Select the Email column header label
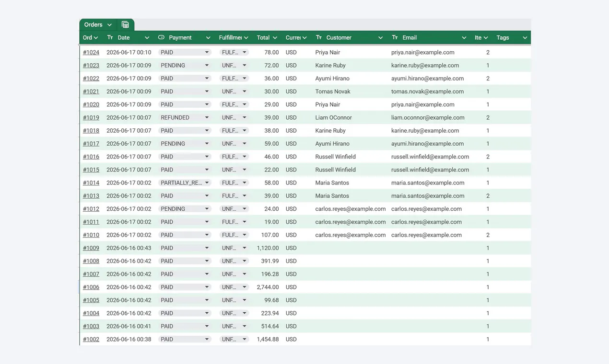Viewport: 609px width, 364px height. click(x=410, y=38)
